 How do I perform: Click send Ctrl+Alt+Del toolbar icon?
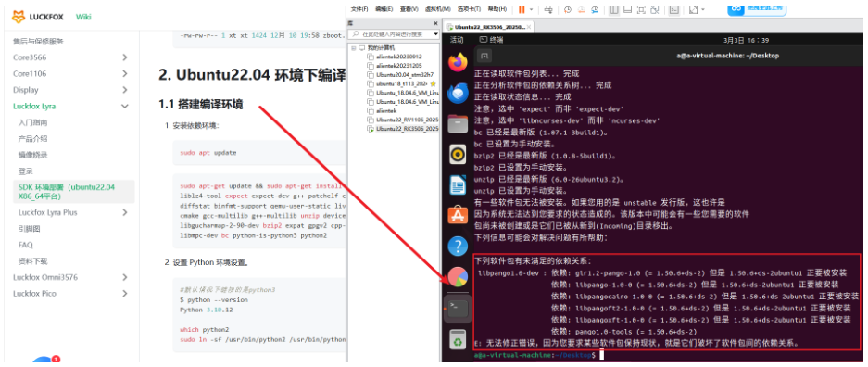pyautogui.click(x=548, y=9)
